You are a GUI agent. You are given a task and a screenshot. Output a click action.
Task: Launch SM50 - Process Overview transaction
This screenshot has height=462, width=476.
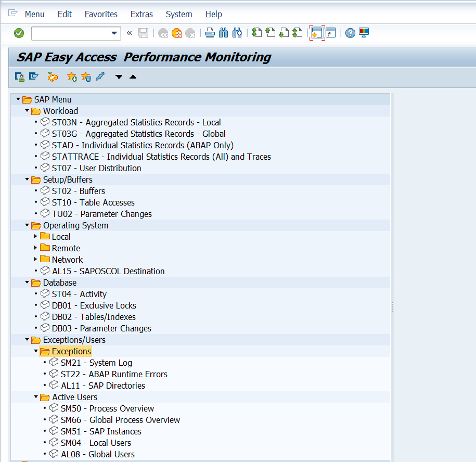(x=107, y=408)
